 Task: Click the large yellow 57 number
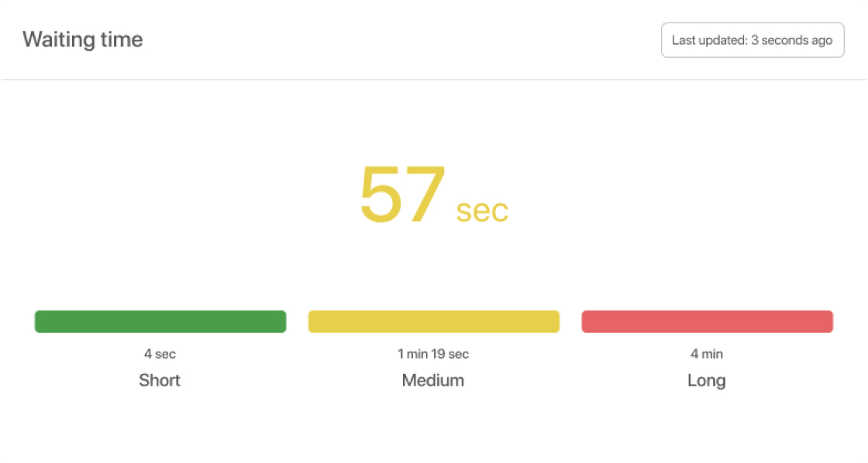pyautogui.click(x=403, y=195)
